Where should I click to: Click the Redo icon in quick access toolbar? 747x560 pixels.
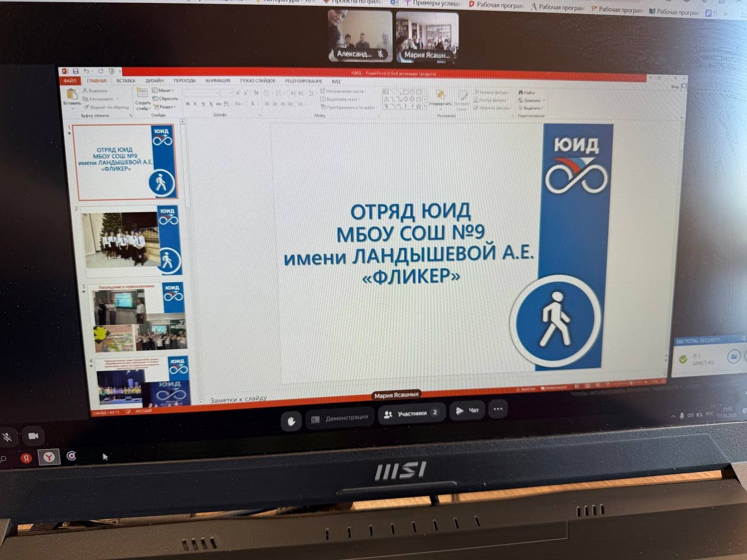[x=100, y=71]
